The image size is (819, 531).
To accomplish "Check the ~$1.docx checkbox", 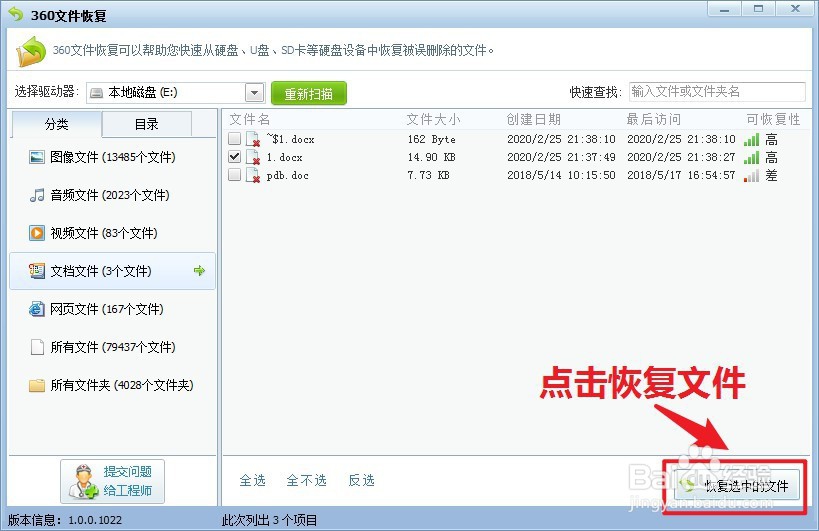I will pos(235,138).
